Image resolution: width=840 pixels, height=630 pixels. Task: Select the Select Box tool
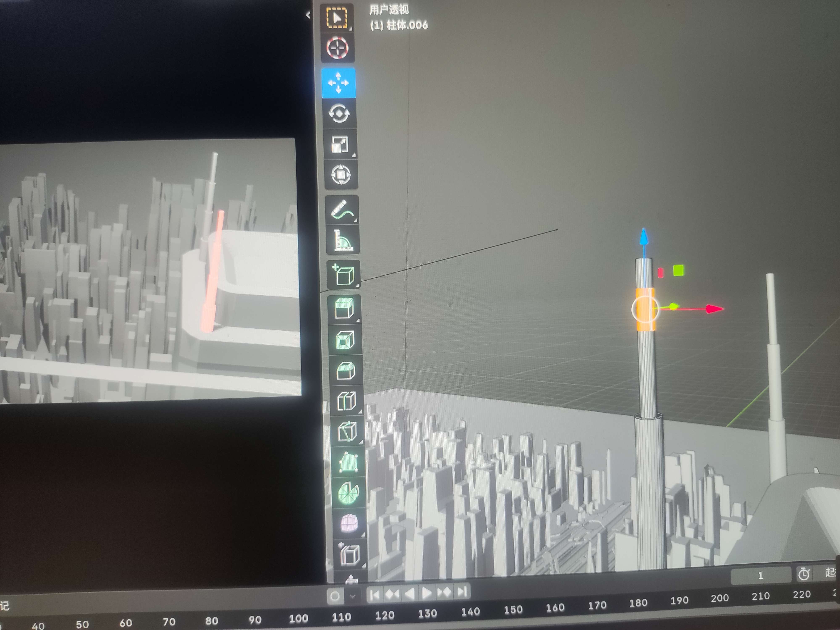(x=337, y=17)
